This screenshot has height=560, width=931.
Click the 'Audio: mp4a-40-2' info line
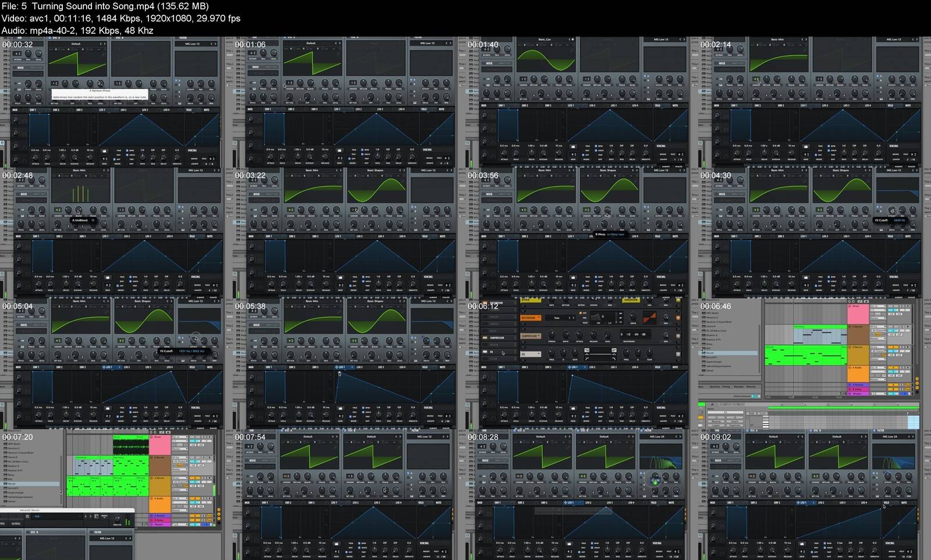click(x=77, y=31)
